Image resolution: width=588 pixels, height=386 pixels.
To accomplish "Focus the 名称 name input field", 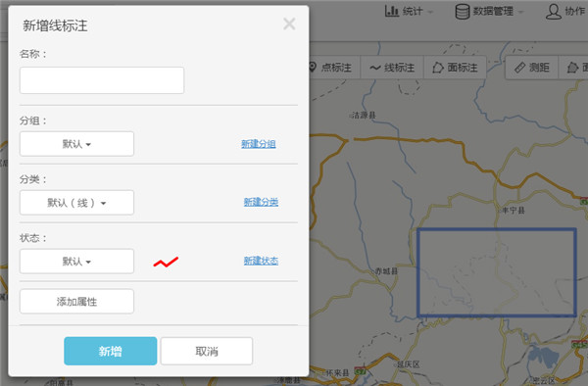I will point(102,80).
